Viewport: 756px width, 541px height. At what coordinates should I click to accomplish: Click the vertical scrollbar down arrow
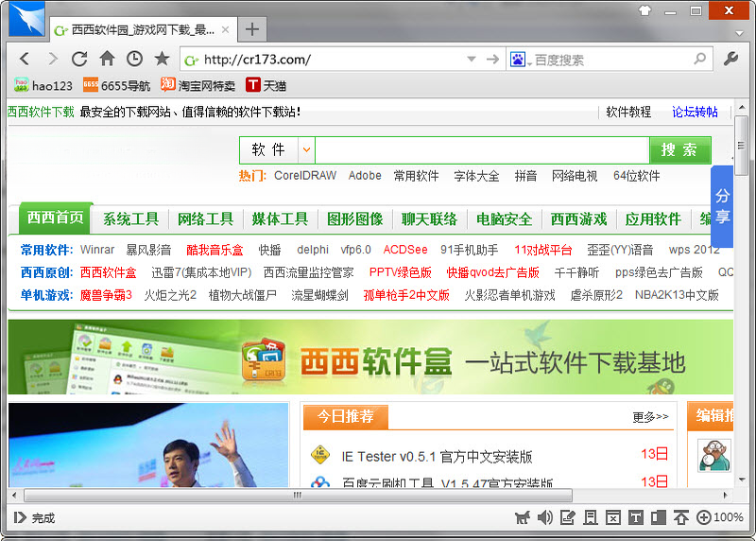click(742, 480)
